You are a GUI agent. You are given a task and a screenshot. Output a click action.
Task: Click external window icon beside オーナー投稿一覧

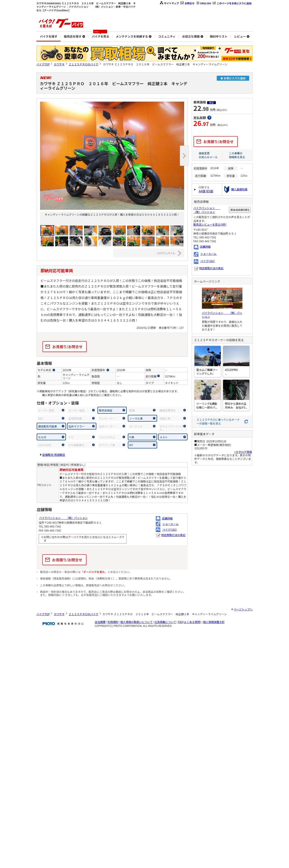(246, 422)
